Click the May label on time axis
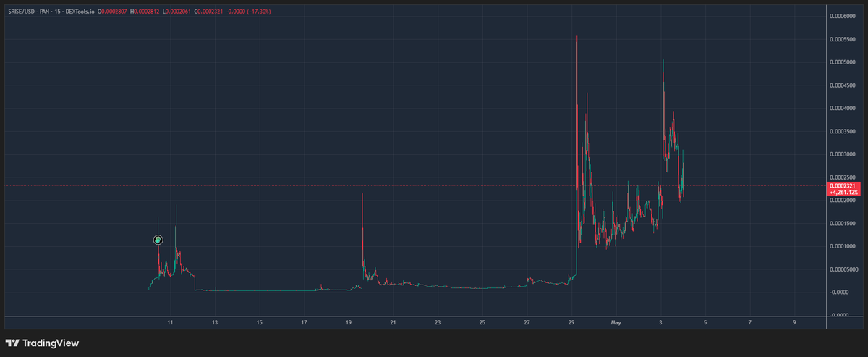The image size is (868, 357). [x=616, y=322]
